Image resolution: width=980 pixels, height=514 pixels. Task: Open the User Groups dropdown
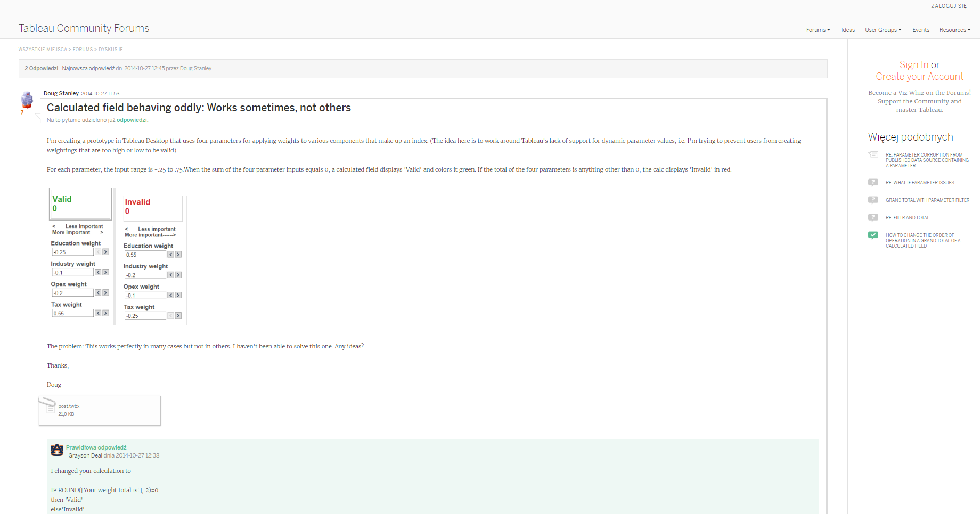click(x=883, y=30)
